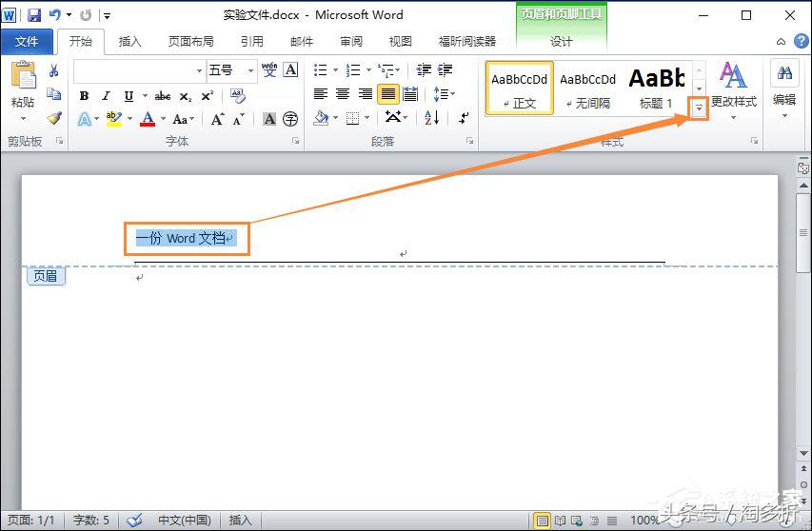Click the Bullets list icon
Image resolution: width=812 pixels, height=531 pixels.
coord(321,69)
